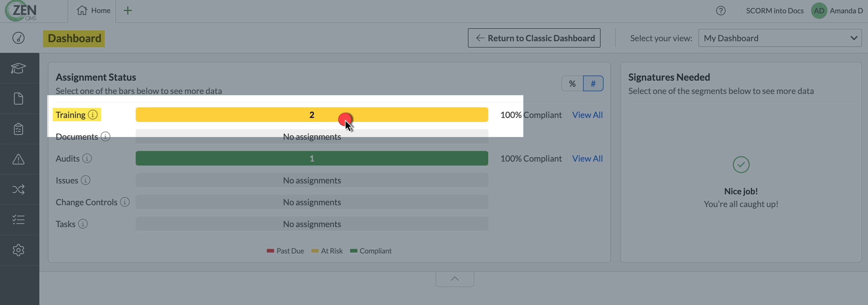Open the Training module graduation cap icon
This screenshot has width=868, height=305.
(18, 68)
